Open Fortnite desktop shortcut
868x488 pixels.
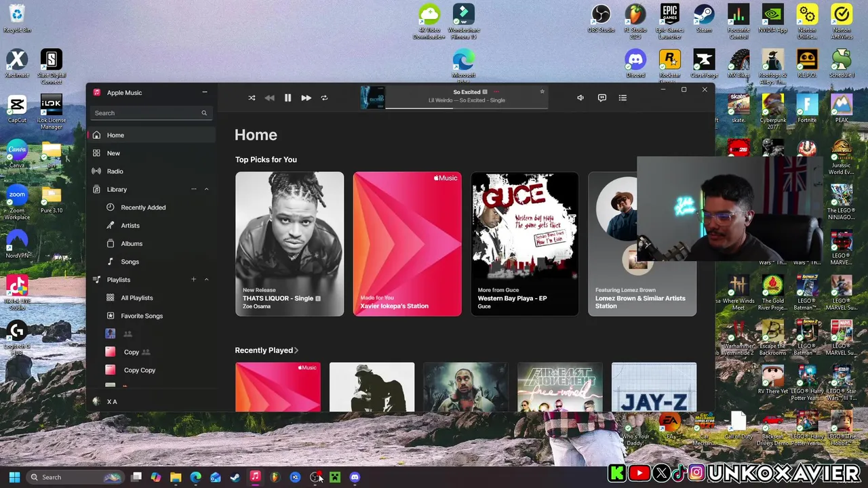pos(807,108)
